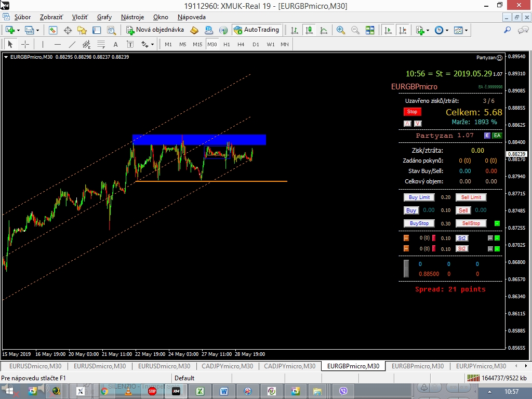Open the chat bubbles icon
Screen dimensions: 532x399
tap(523, 30)
